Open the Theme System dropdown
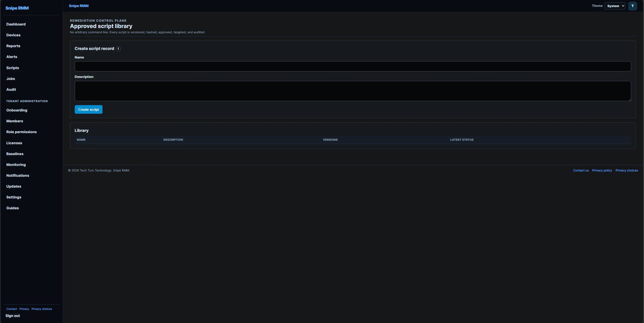Viewport: 644px width, 323px height. pos(615,6)
